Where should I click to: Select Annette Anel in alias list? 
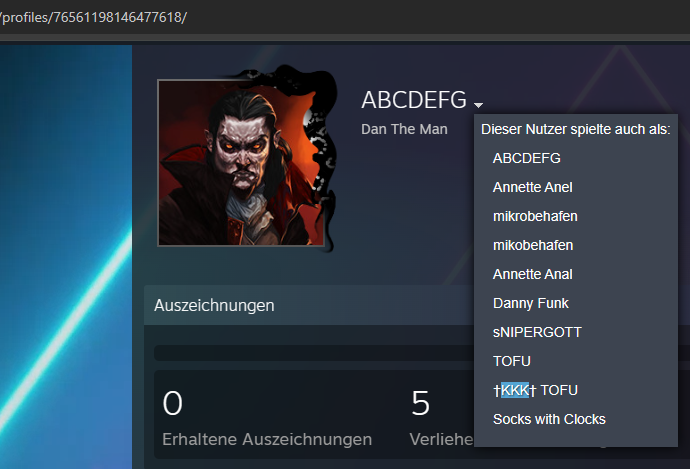point(532,187)
